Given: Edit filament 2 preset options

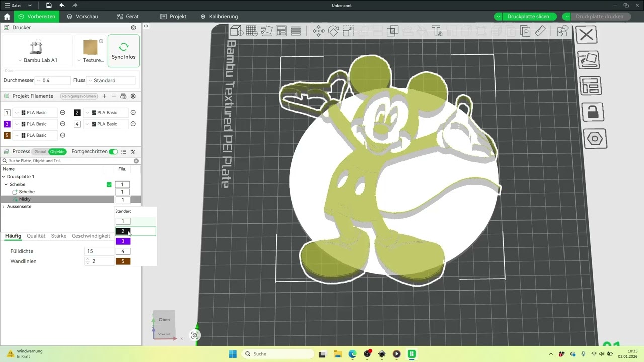Looking at the screenshot, I should [133, 113].
